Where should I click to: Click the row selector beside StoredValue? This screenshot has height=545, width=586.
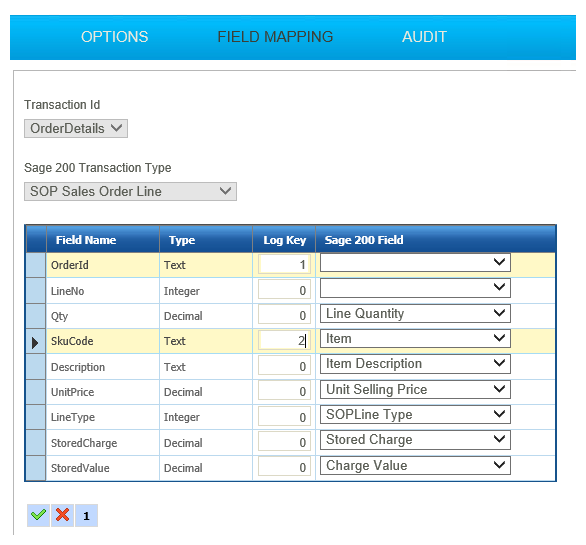point(36,468)
